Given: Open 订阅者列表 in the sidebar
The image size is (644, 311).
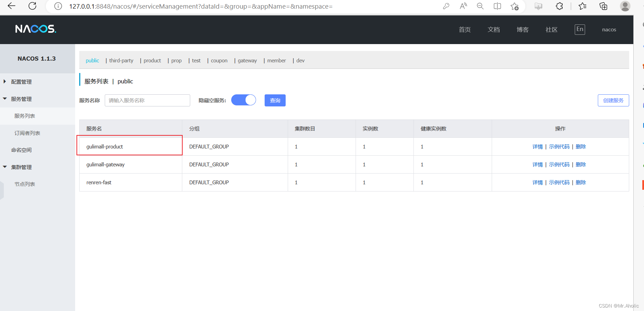Looking at the screenshot, I should tap(27, 133).
